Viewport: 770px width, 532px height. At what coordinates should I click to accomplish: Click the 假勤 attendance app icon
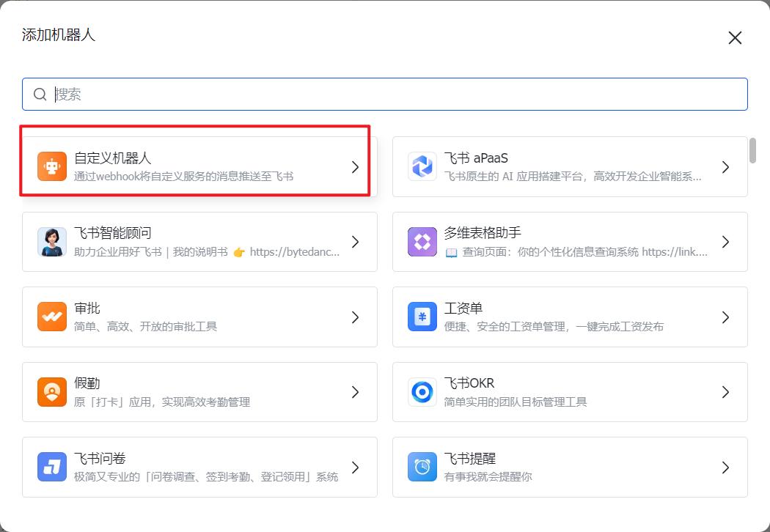click(x=51, y=392)
